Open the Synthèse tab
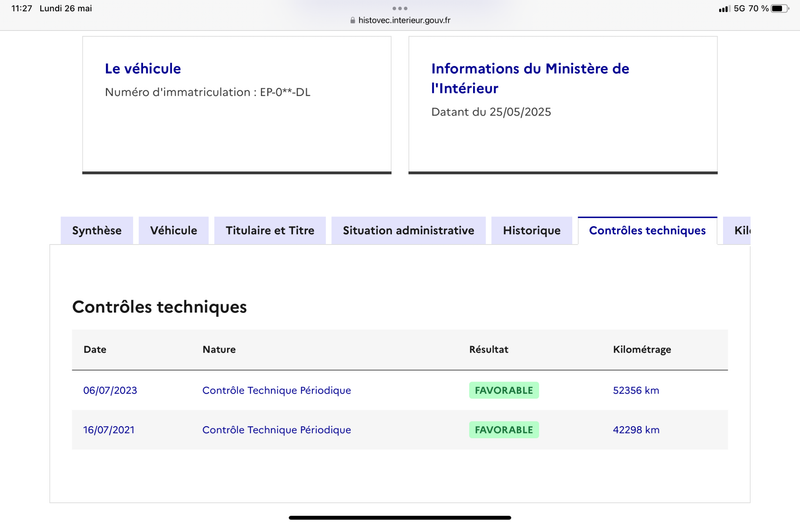This screenshot has height=525, width=800. pyautogui.click(x=97, y=231)
